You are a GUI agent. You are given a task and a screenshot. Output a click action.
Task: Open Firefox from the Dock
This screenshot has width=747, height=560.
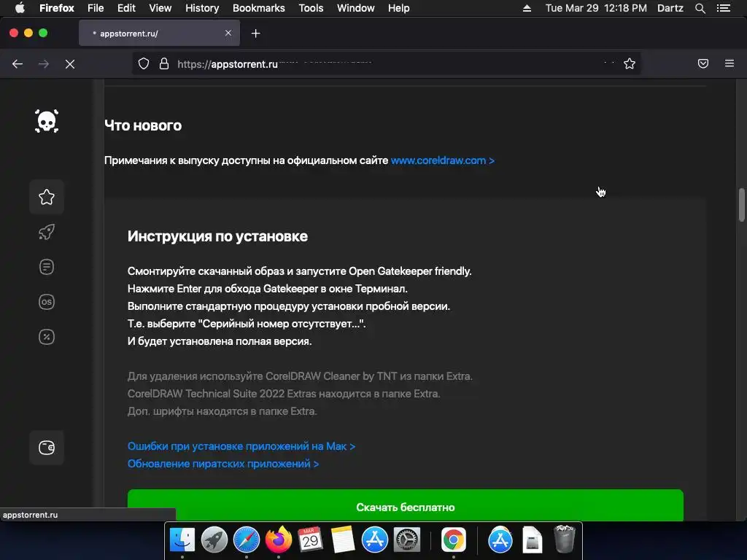click(x=279, y=540)
